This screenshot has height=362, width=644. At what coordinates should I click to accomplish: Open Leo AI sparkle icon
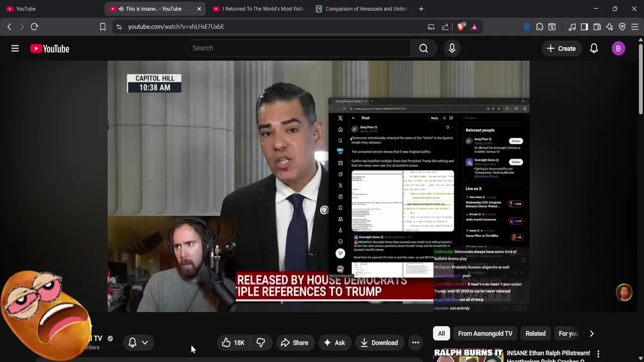pos(610,27)
